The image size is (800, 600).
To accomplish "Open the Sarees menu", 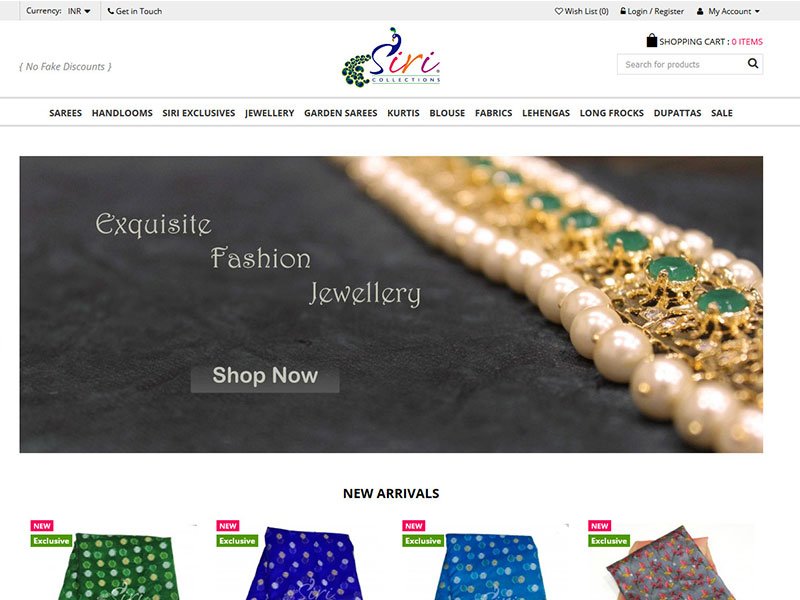I will pos(65,113).
